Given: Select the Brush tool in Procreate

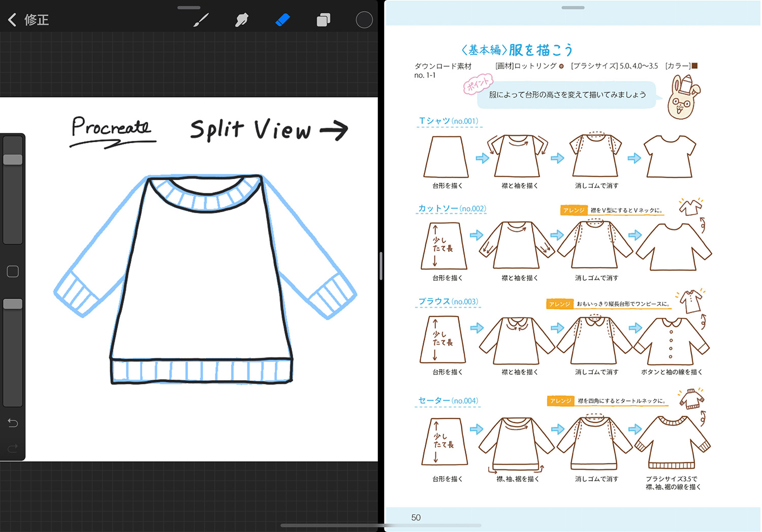Looking at the screenshot, I should point(201,20).
